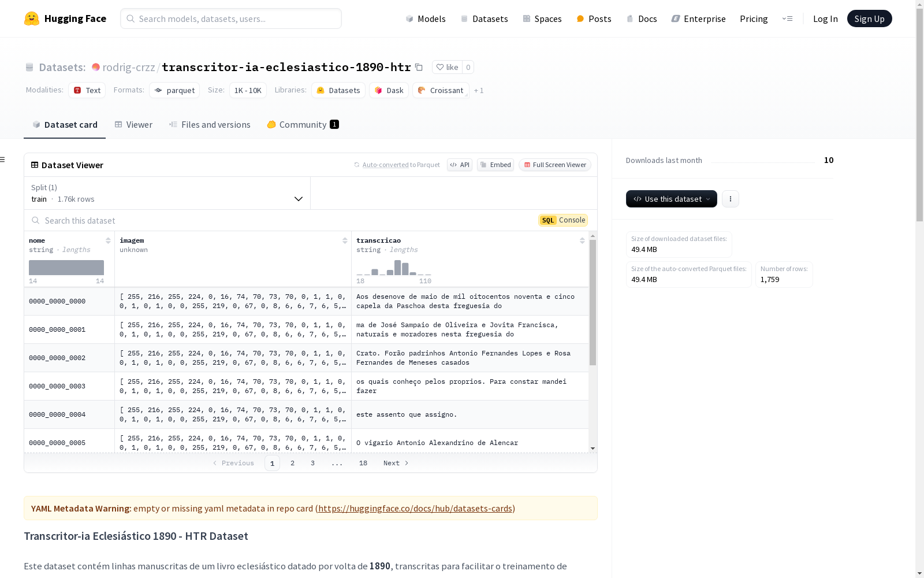Screen dimensions: 924x578
Task: Open the parquet format tag
Action: (x=174, y=90)
